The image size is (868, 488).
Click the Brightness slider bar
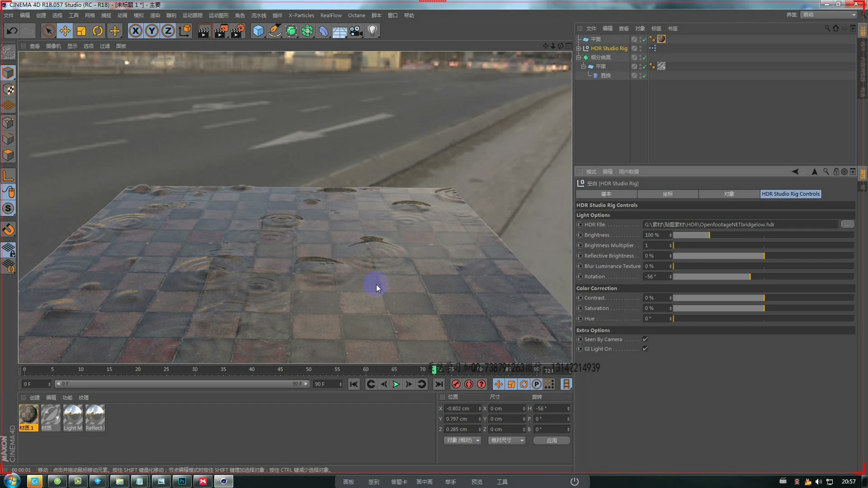[x=763, y=235]
